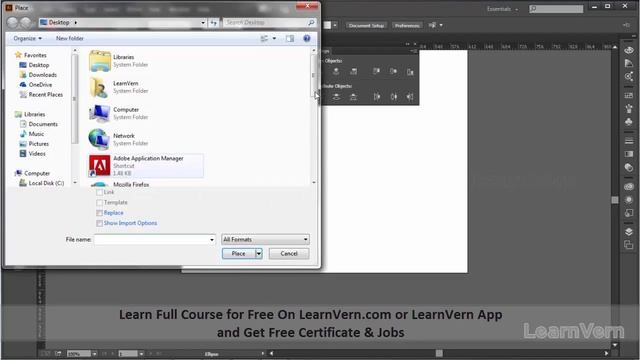Open the change view dropdown arrow
Image resolution: width=640 pixels, height=360 pixels.
[274, 38]
